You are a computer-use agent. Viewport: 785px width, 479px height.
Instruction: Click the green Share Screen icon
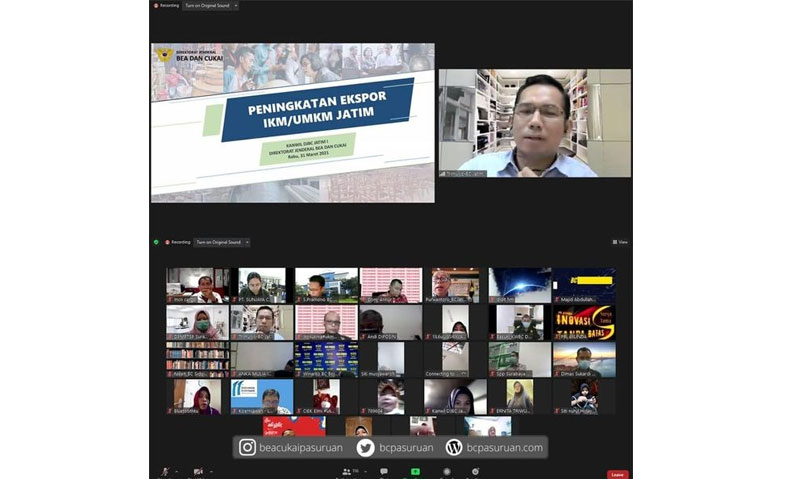tap(415, 470)
